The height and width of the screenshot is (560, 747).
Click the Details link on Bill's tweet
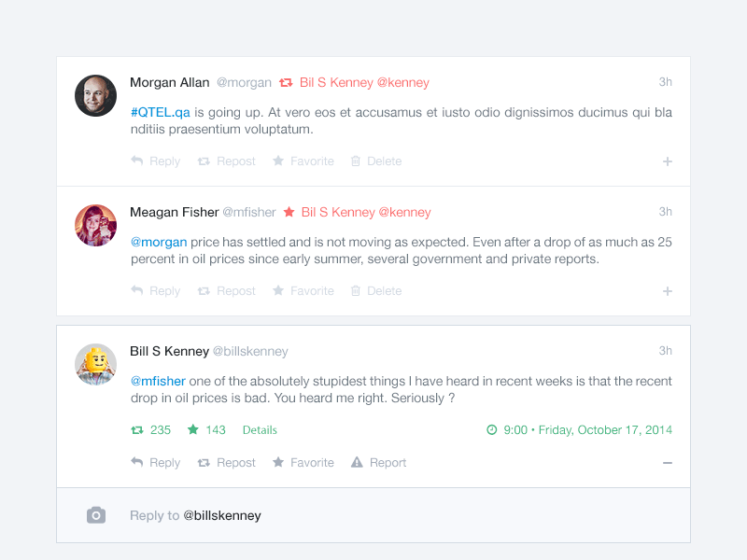(260, 429)
